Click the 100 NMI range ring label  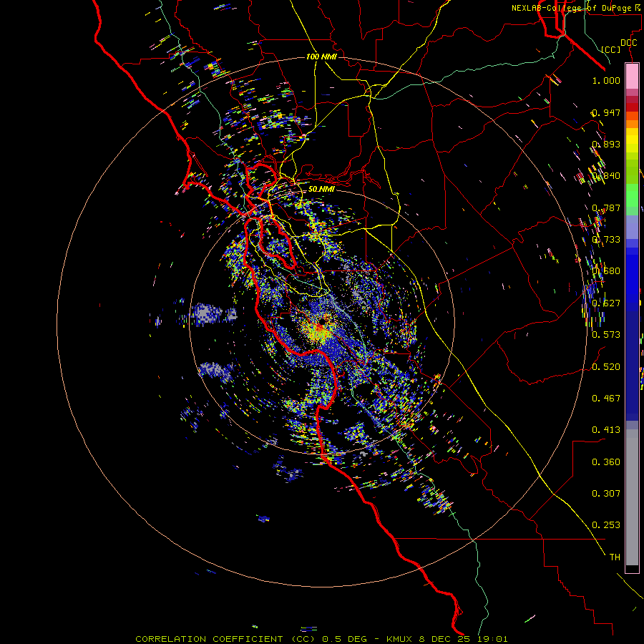tap(321, 57)
